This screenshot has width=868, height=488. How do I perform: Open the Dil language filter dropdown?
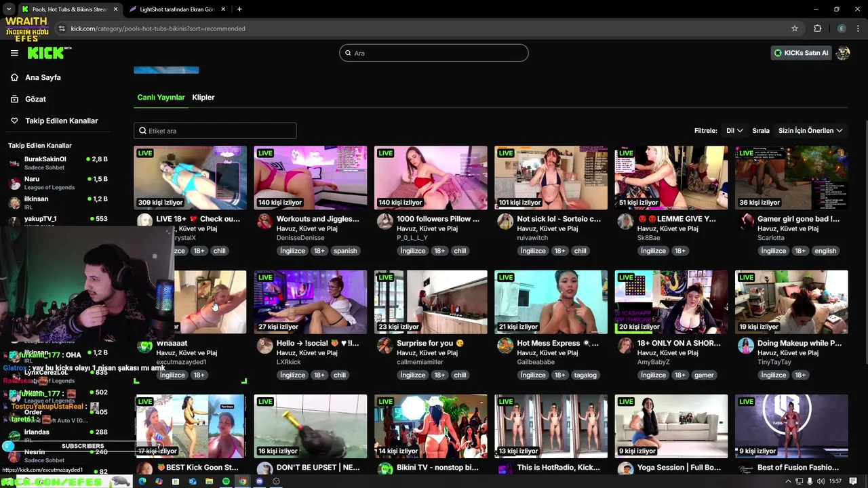tap(734, 130)
